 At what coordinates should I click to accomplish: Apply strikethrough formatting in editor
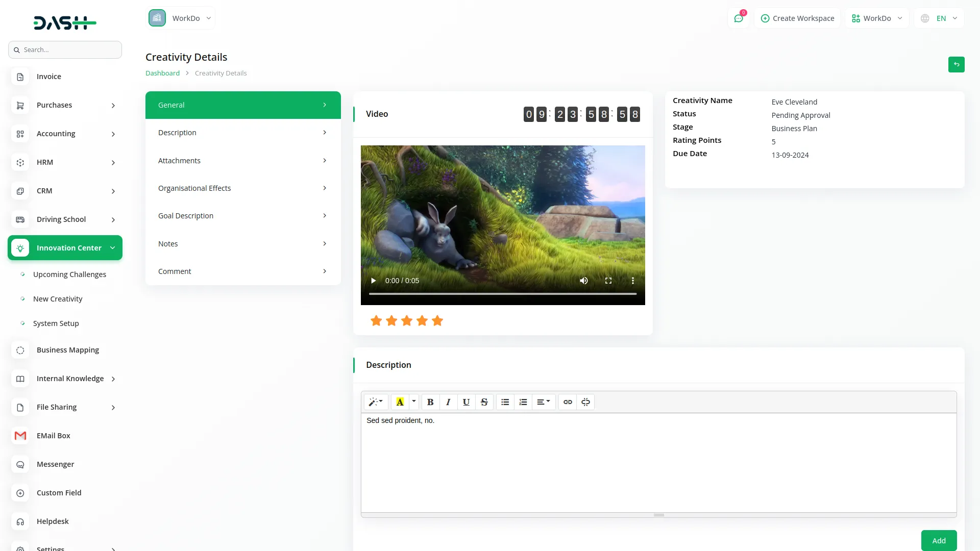point(484,402)
